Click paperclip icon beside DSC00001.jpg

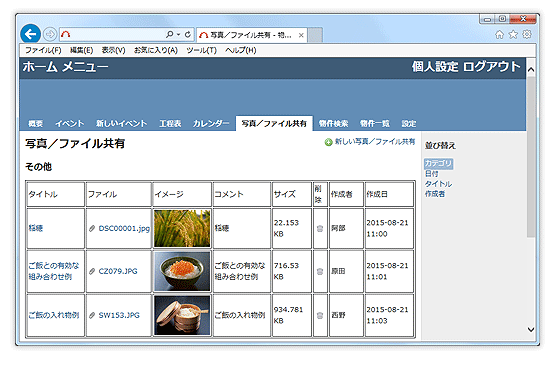[92, 229]
